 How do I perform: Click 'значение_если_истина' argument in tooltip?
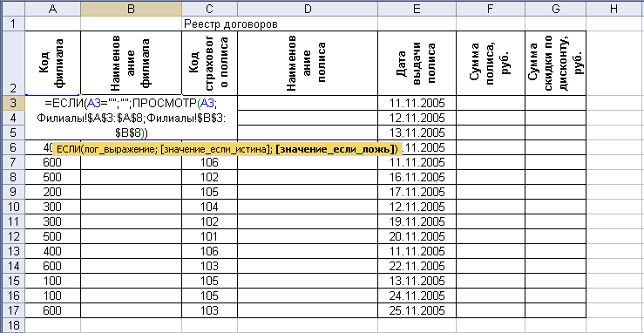click(x=215, y=149)
